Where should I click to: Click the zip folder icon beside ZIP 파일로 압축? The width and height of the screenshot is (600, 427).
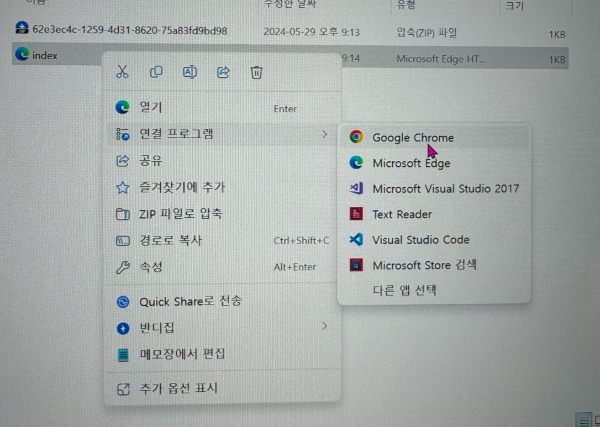(x=122, y=214)
